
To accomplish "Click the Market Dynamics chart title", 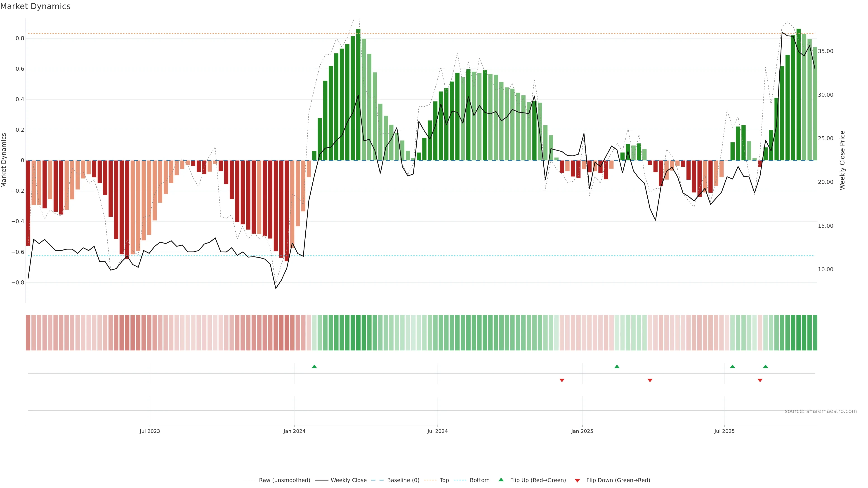I will tap(35, 6).
